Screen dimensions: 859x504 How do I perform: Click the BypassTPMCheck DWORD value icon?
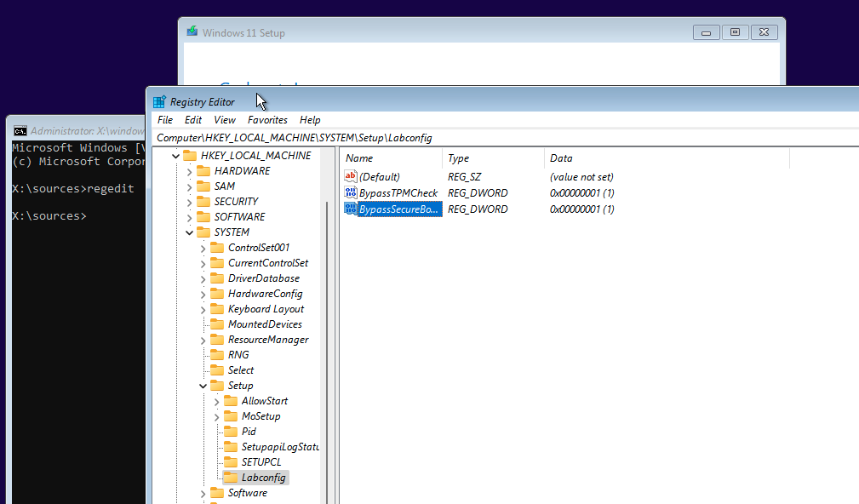point(351,193)
